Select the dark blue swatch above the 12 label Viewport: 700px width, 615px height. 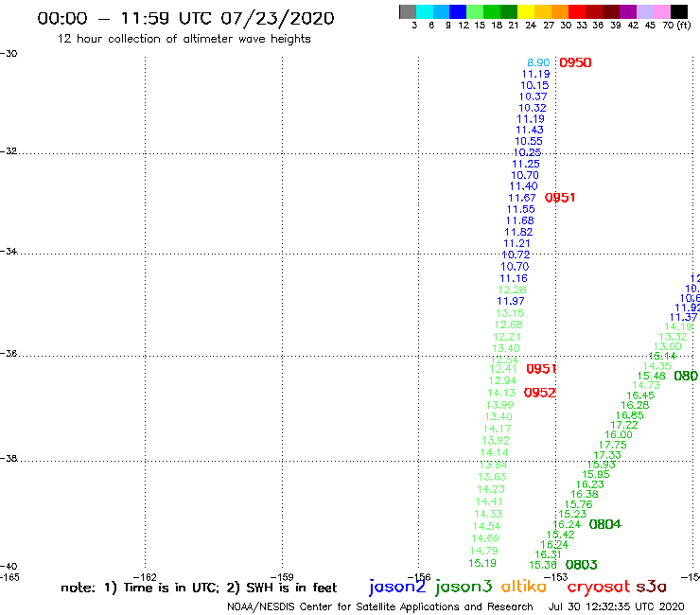[x=458, y=11]
